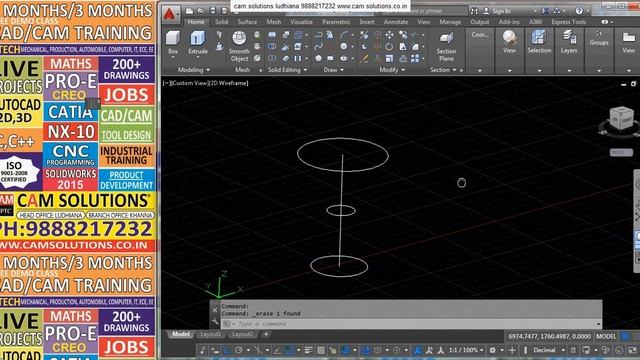Image resolution: width=640 pixels, height=360 pixels.
Task: Click the Coordinates panel button in ribbon
Action: [x=480, y=35]
